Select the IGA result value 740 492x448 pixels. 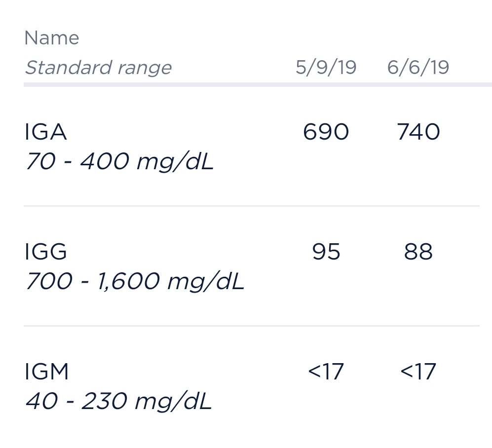point(418,132)
